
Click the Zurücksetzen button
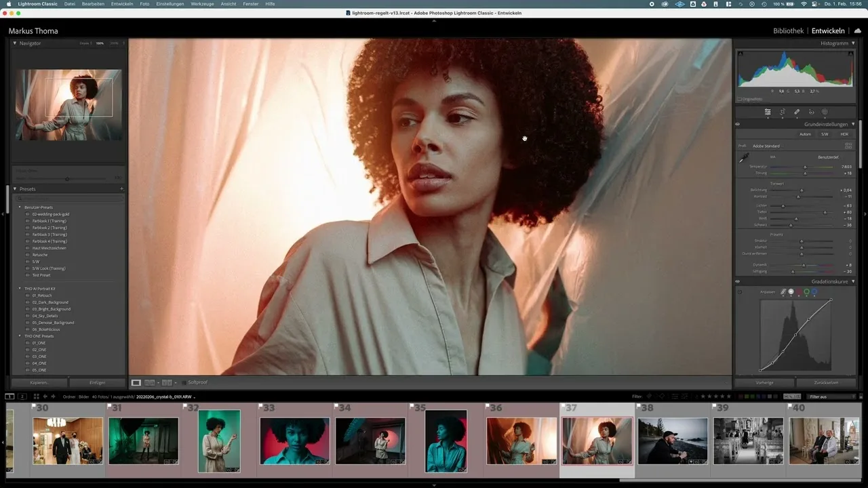tap(826, 383)
